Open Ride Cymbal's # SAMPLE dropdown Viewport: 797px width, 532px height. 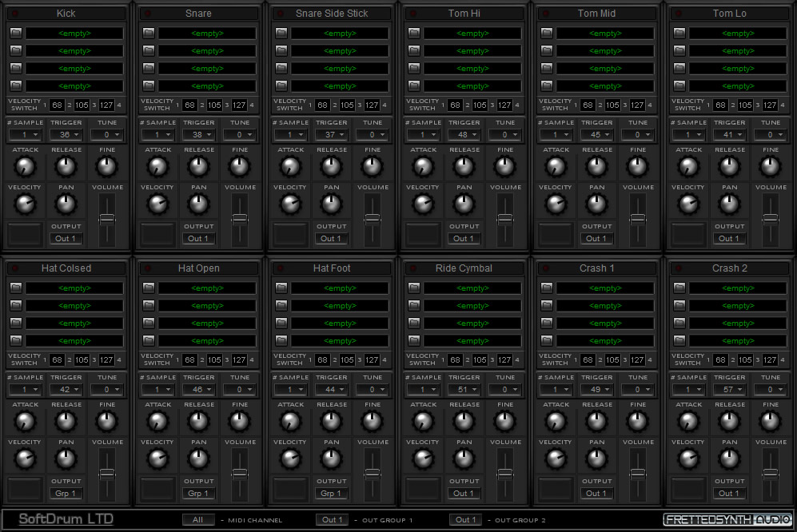pyautogui.click(x=423, y=389)
